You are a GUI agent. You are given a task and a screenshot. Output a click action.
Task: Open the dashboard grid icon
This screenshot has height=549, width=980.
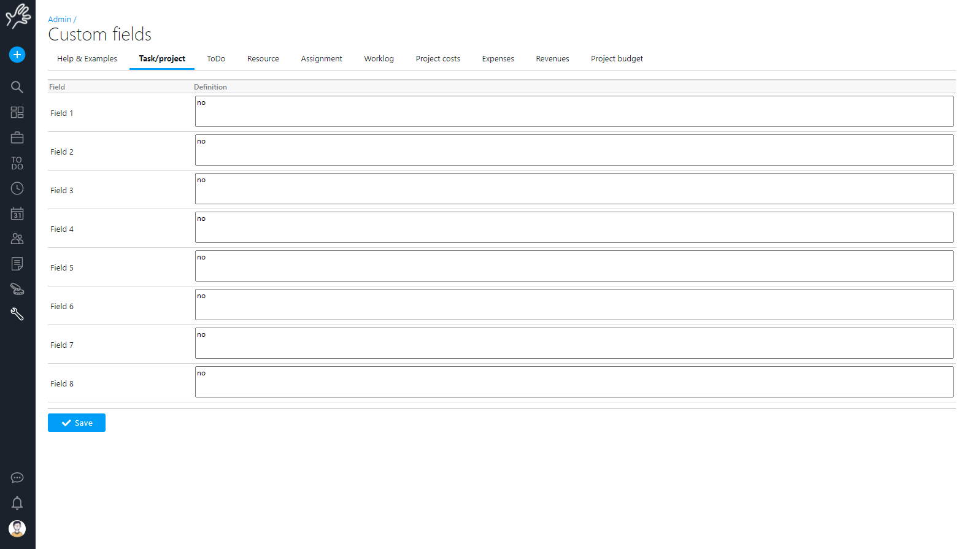[x=17, y=112]
